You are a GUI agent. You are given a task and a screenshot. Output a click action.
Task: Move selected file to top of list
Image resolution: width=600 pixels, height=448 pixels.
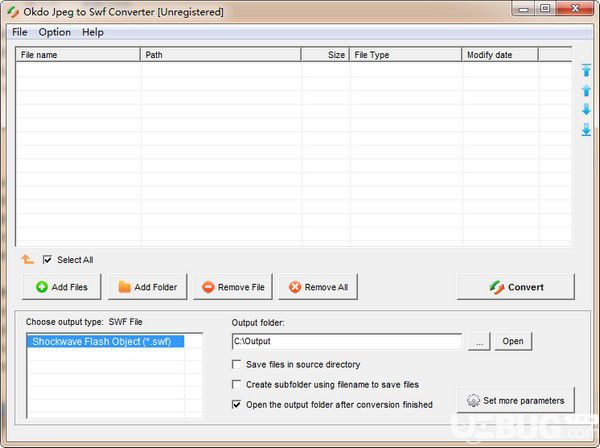tap(586, 70)
